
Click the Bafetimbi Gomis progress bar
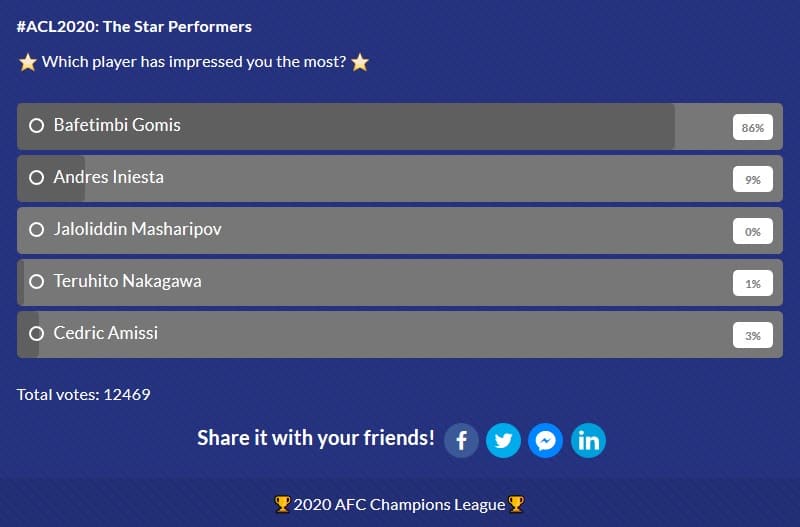[x=399, y=127]
